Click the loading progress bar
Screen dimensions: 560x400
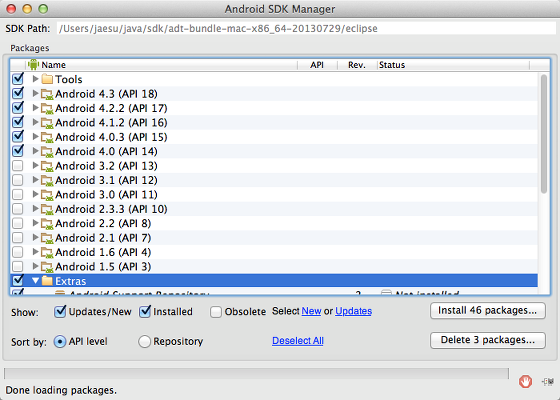256,373
